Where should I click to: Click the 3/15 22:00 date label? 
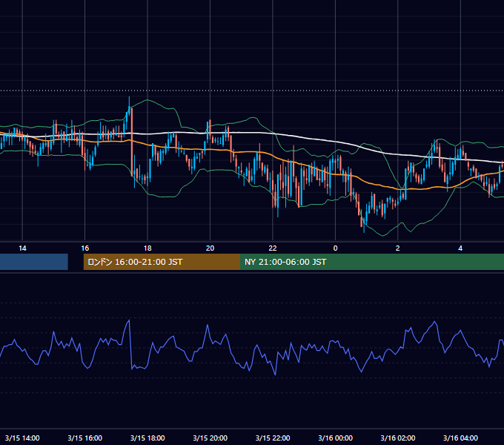tap(273, 438)
